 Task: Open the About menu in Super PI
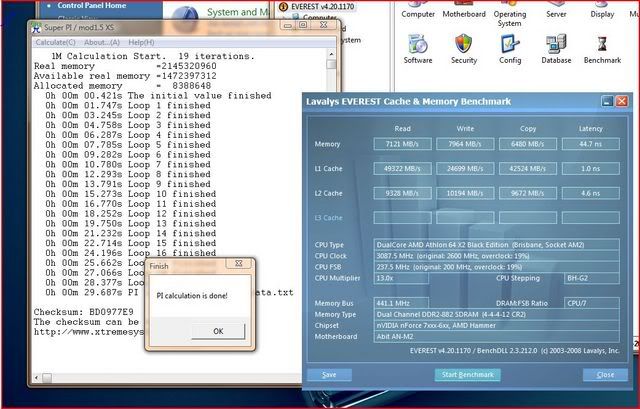coord(101,43)
